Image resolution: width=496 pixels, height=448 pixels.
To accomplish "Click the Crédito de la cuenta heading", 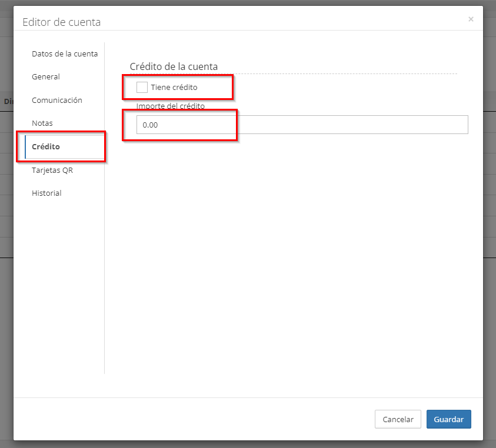I will (x=174, y=66).
